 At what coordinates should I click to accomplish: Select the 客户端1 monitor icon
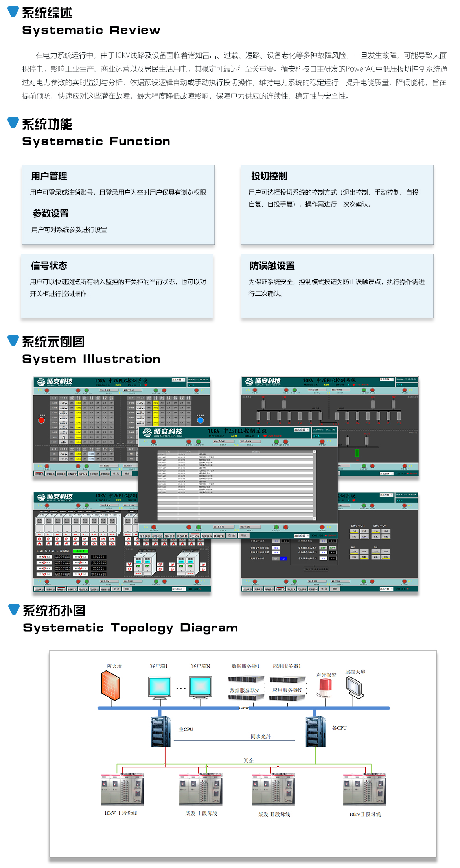pos(160,687)
